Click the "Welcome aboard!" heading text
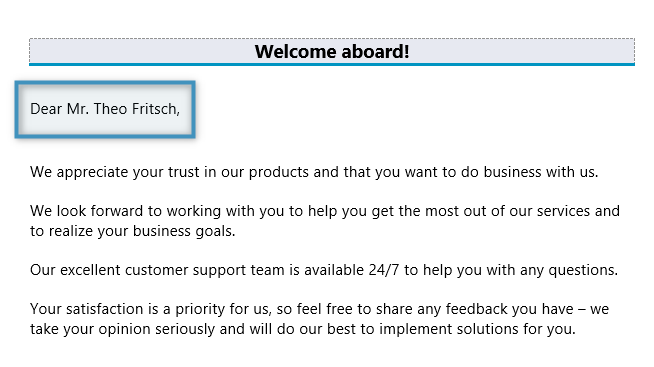 (332, 52)
